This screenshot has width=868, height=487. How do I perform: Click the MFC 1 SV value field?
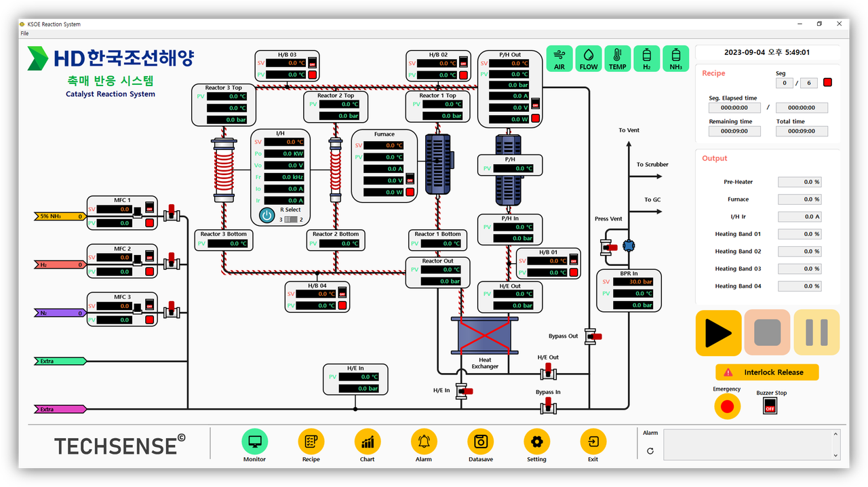coord(113,210)
